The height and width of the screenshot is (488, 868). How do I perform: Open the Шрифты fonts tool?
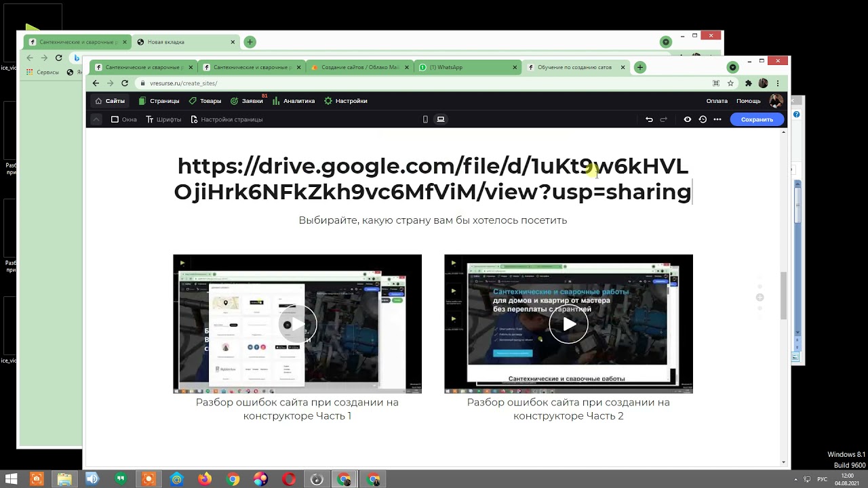163,119
